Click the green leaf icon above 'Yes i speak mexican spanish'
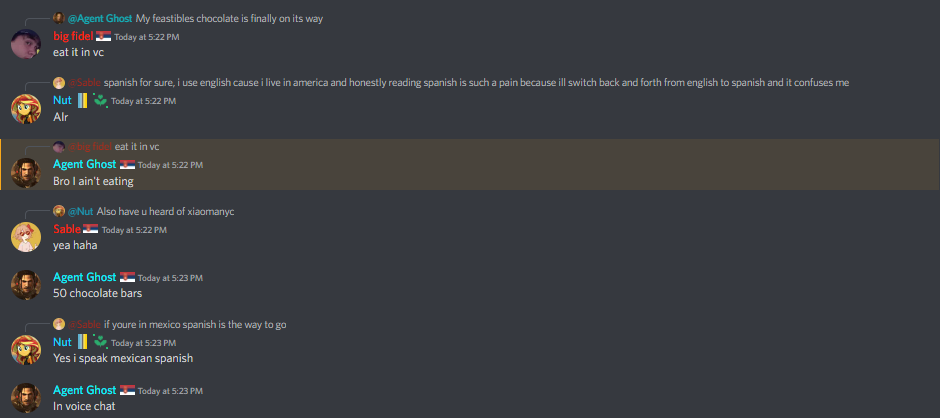 click(100, 342)
